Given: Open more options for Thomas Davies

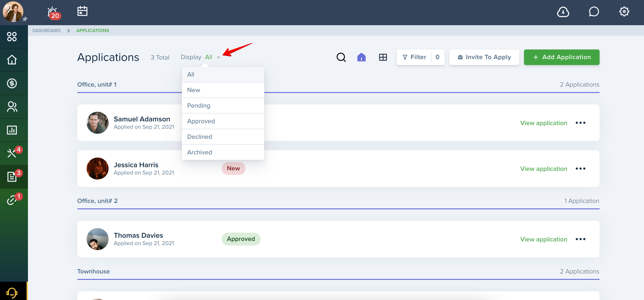Looking at the screenshot, I should click(580, 239).
